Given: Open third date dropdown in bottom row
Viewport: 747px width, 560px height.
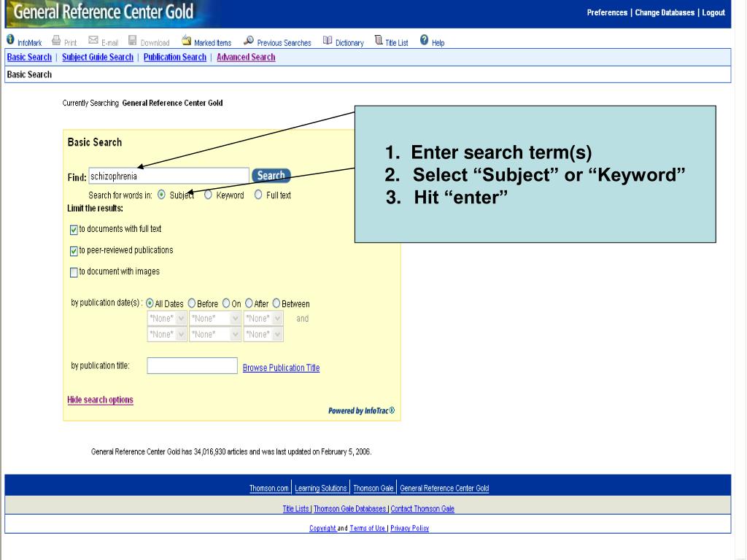Looking at the screenshot, I should (x=263, y=334).
